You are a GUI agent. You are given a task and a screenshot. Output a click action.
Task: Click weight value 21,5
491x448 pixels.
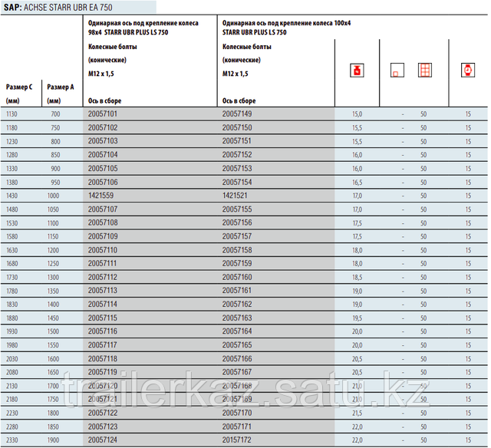[357, 413]
